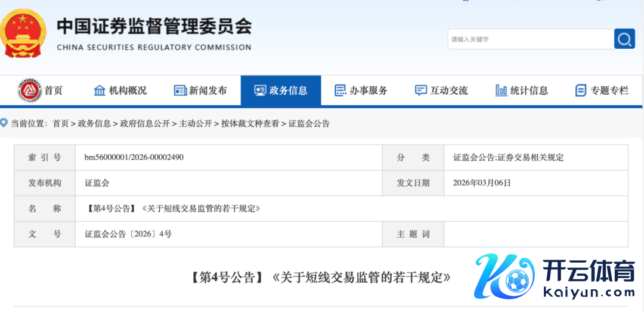Open 按体裁文种查看 breadcrumb link
This screenshot has width=644, height=312.
tap(249, 123)
